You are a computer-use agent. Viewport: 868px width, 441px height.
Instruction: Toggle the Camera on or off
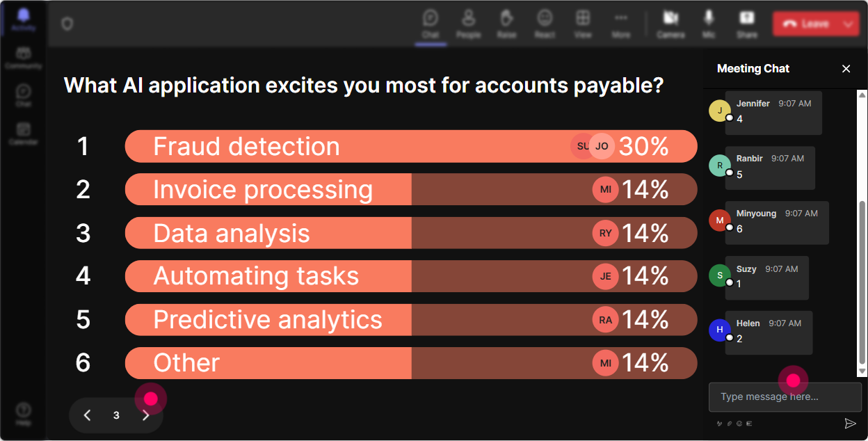tap(670, 24)
